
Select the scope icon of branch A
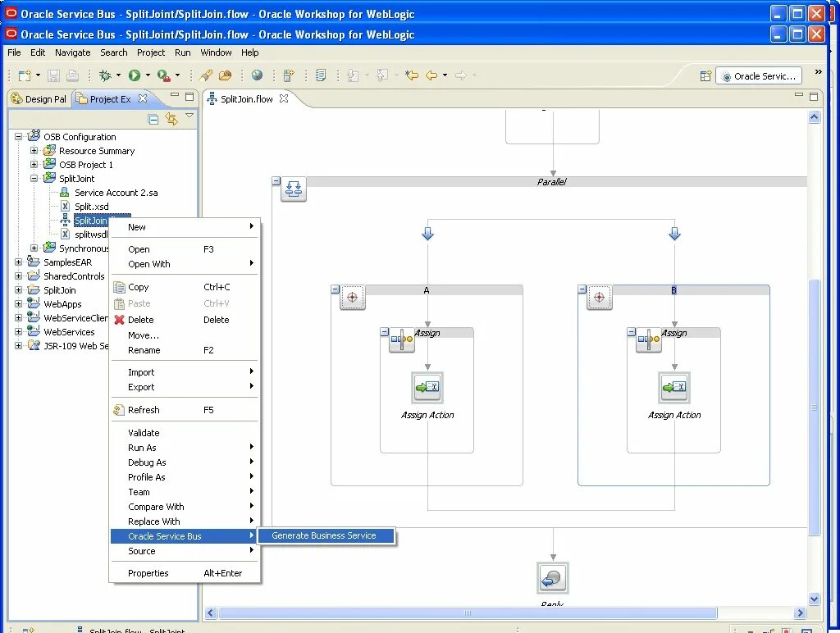tap(353, 297)
